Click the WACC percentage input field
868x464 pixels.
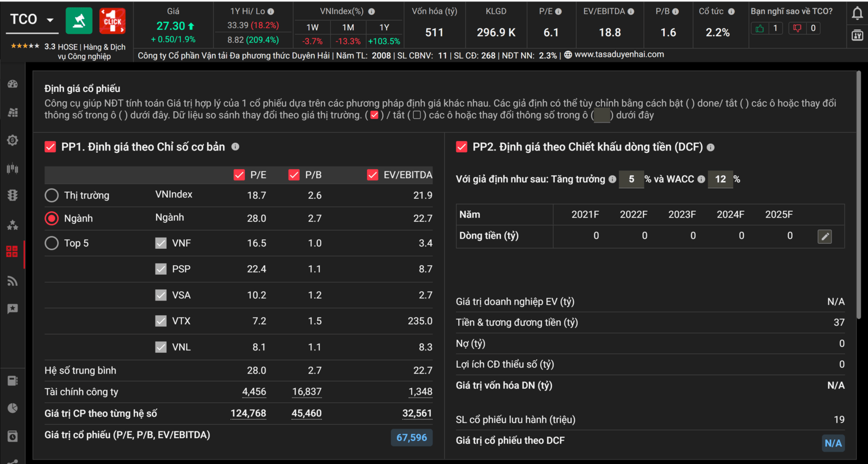coord(720,179)
